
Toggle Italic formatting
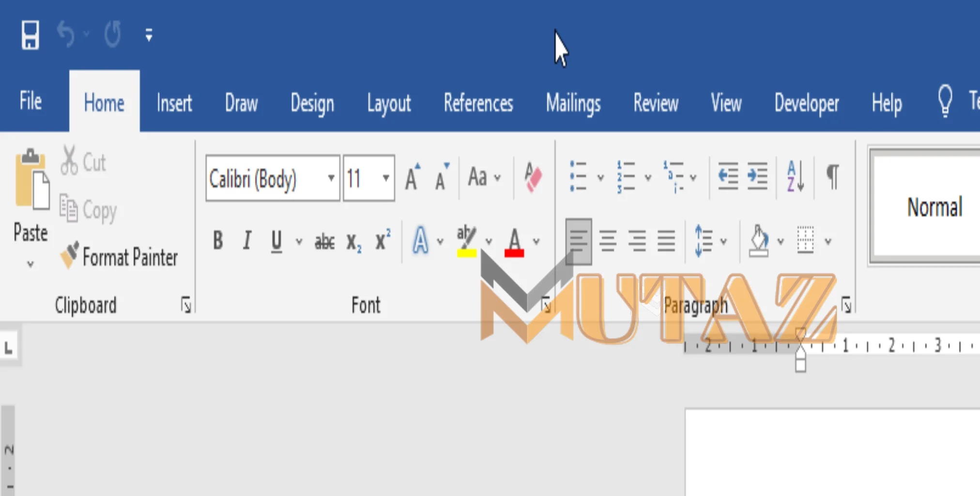[247, 240]
